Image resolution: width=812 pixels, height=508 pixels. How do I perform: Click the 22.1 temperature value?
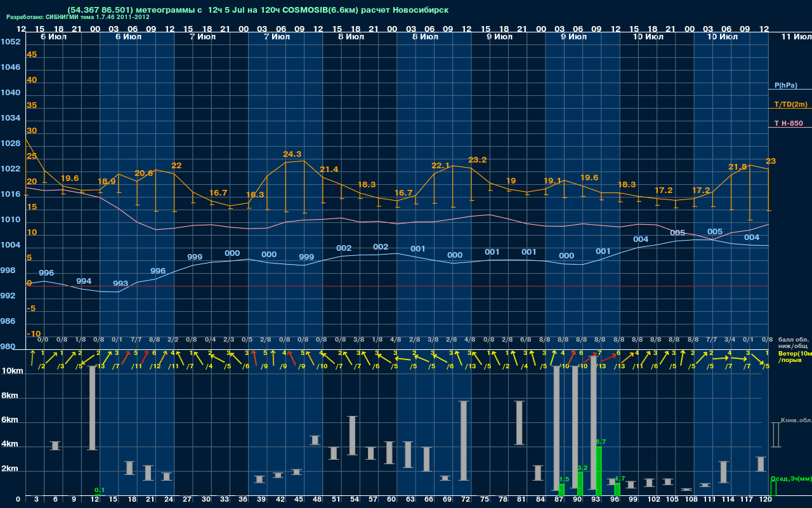440,166
